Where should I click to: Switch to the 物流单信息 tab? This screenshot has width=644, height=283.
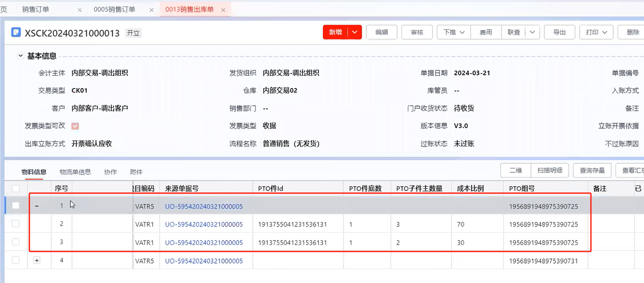75,172
